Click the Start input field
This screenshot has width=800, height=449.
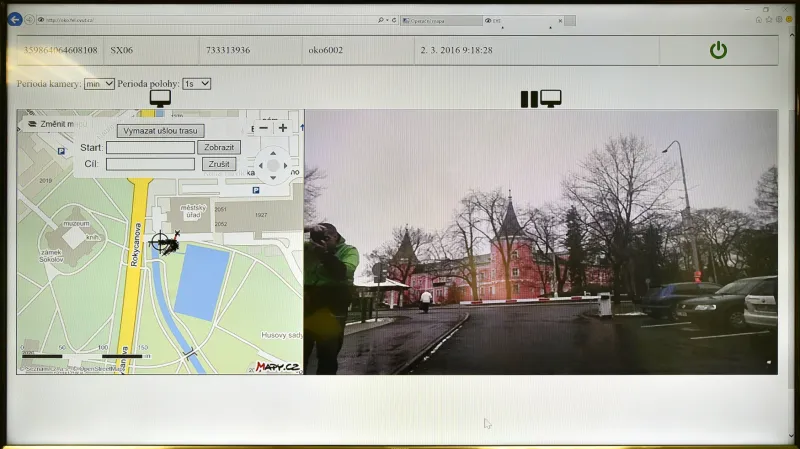150,147
